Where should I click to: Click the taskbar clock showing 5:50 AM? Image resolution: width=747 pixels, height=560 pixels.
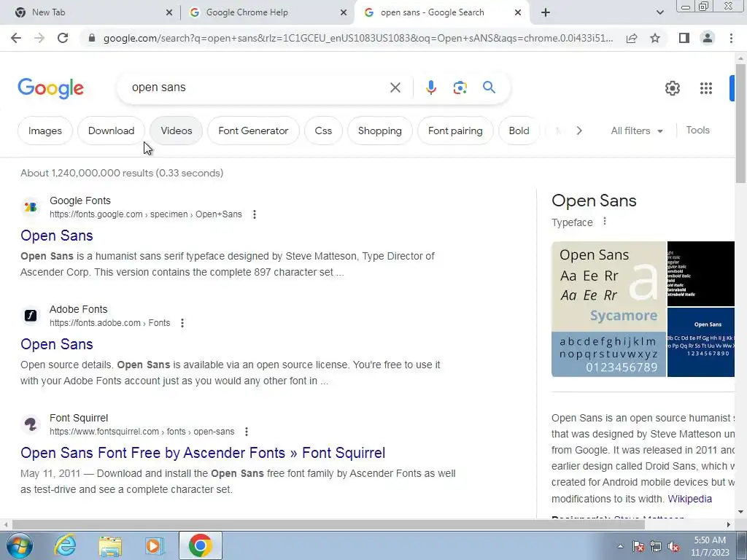(710, 546)
